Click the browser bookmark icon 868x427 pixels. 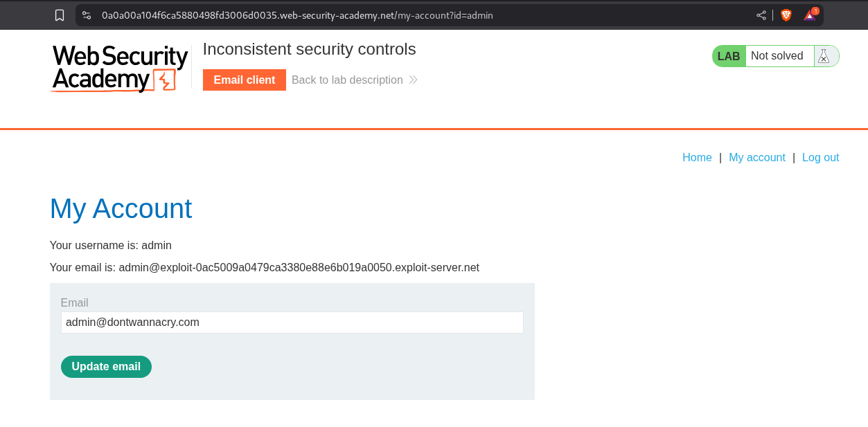[x=60, y=15]
